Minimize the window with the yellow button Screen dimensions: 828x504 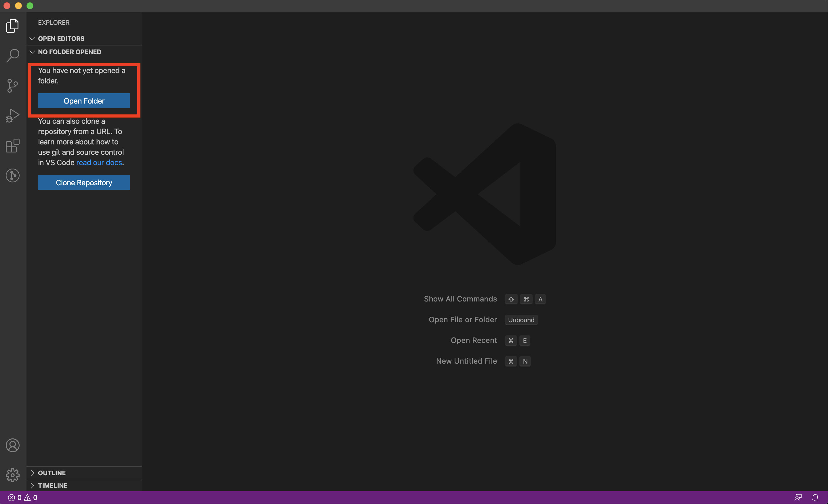click(x=18, y=6)
